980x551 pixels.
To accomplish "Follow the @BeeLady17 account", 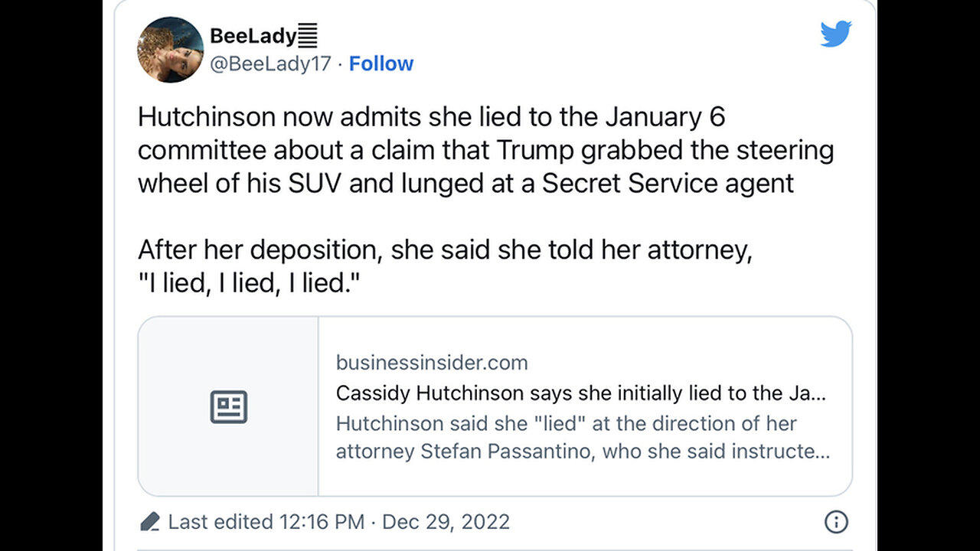I will (x=381, y=64).
